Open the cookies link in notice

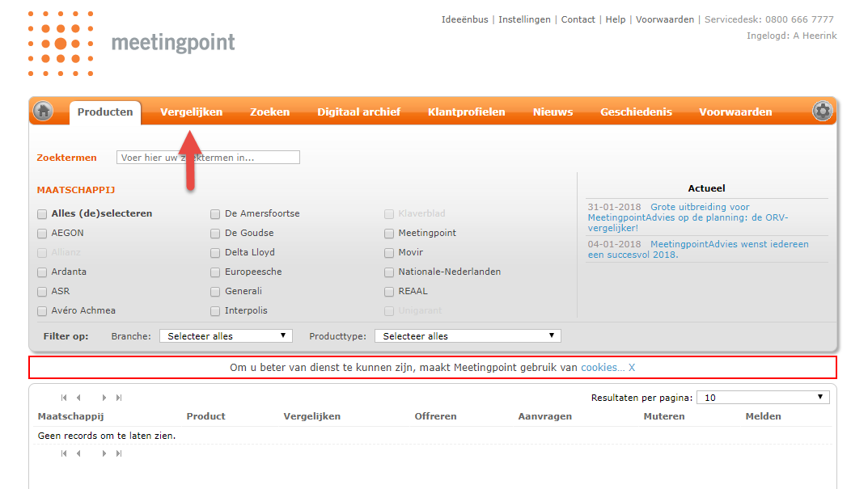tap(603, 367)
